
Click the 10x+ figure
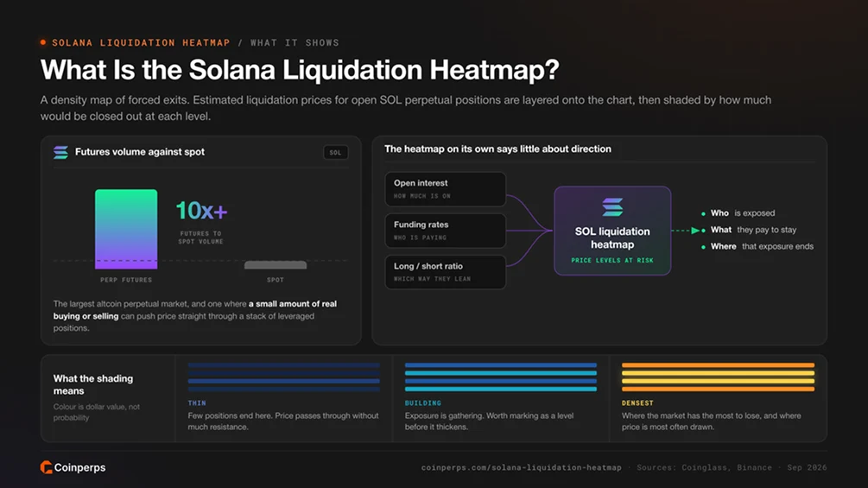tap(201, 211)
